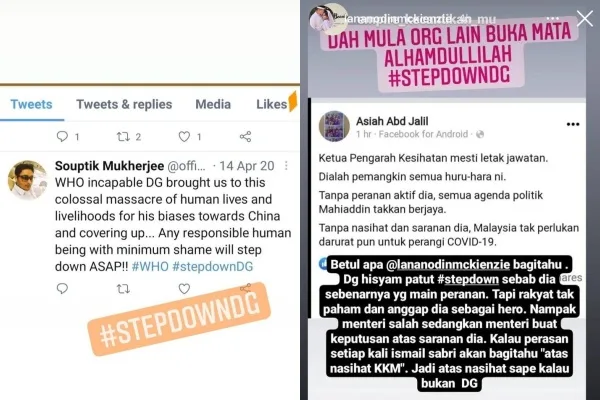
Task: Like the upper tweet with 1 like
Action: 184,136
